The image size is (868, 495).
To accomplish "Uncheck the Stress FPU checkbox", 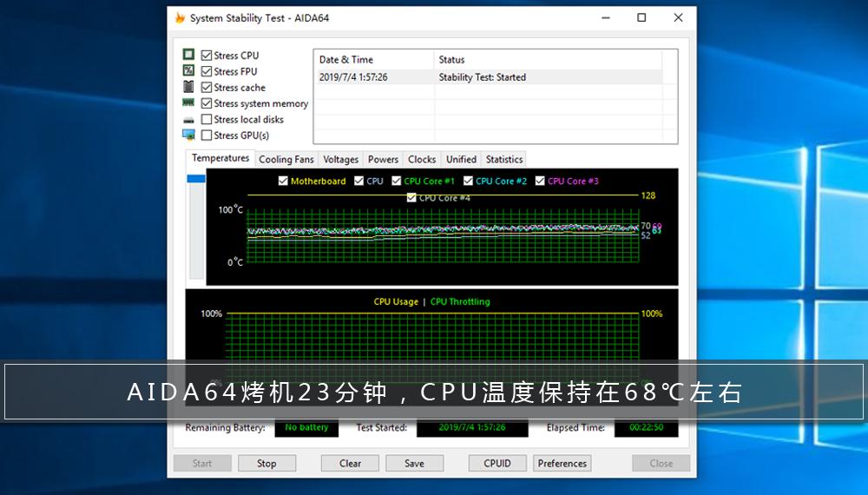I will point(207,71).
